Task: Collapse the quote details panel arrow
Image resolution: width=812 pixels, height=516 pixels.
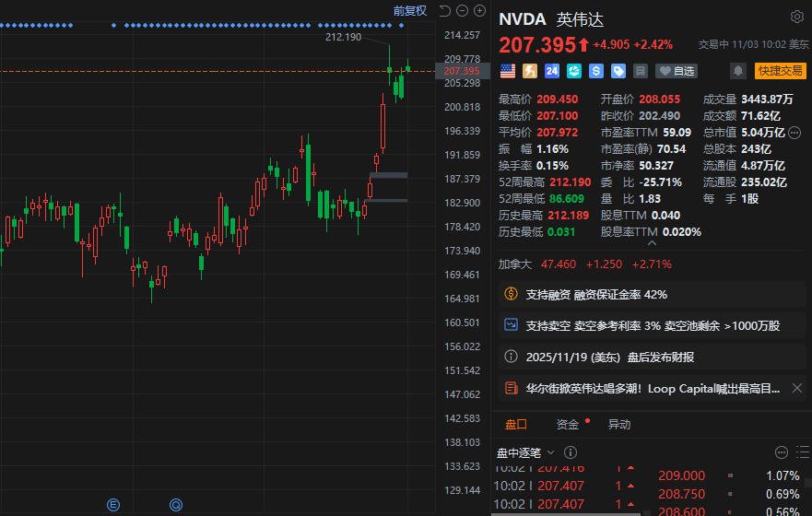Action: pos(653,243)
